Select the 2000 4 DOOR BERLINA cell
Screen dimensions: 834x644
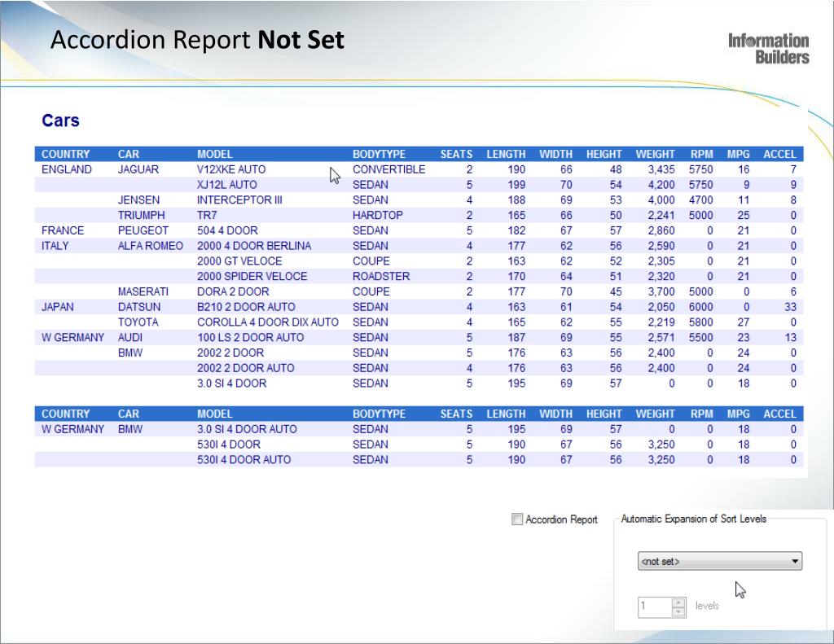(254, 246)
